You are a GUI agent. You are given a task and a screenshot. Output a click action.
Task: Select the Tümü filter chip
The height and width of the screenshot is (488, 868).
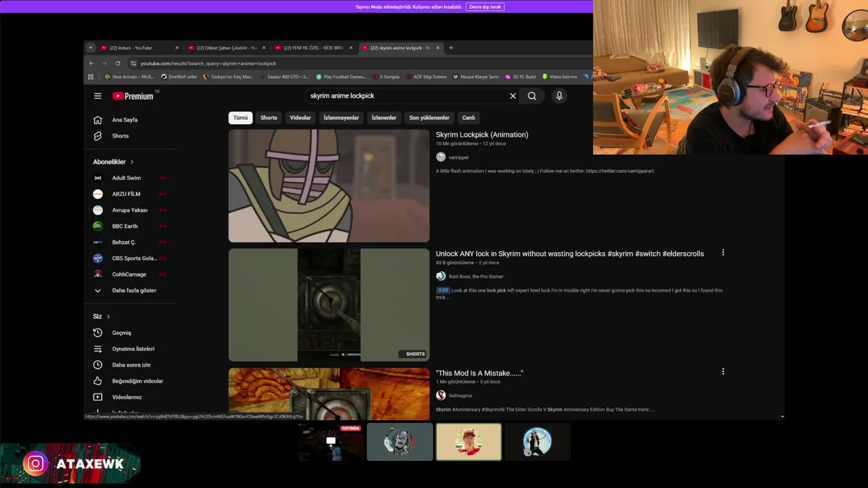241,118
